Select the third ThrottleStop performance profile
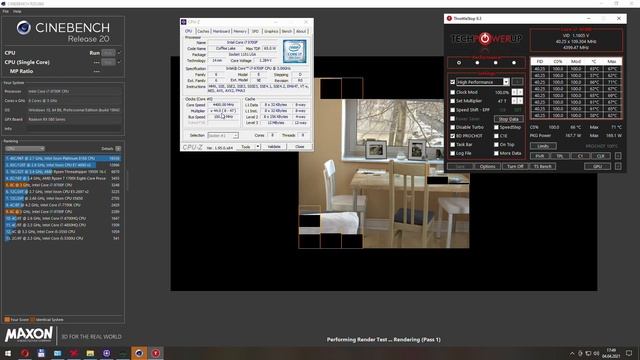Screen dimensions: 640x360 click(496, 63)
